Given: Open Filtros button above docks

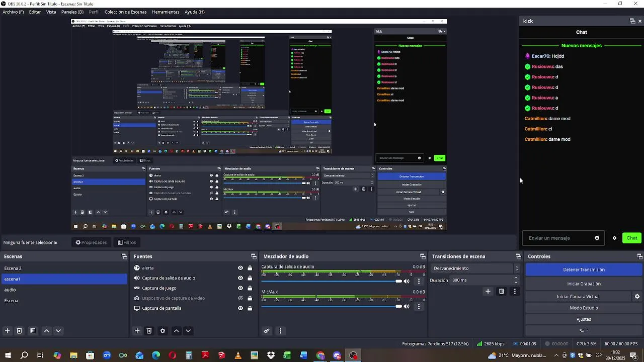Looking at the screenshot, I should pyautogui.click(x=127, y=242).
